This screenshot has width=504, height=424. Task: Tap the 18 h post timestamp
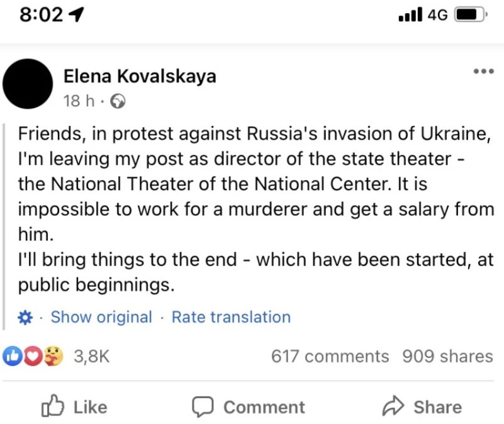[x=79, y=101]
